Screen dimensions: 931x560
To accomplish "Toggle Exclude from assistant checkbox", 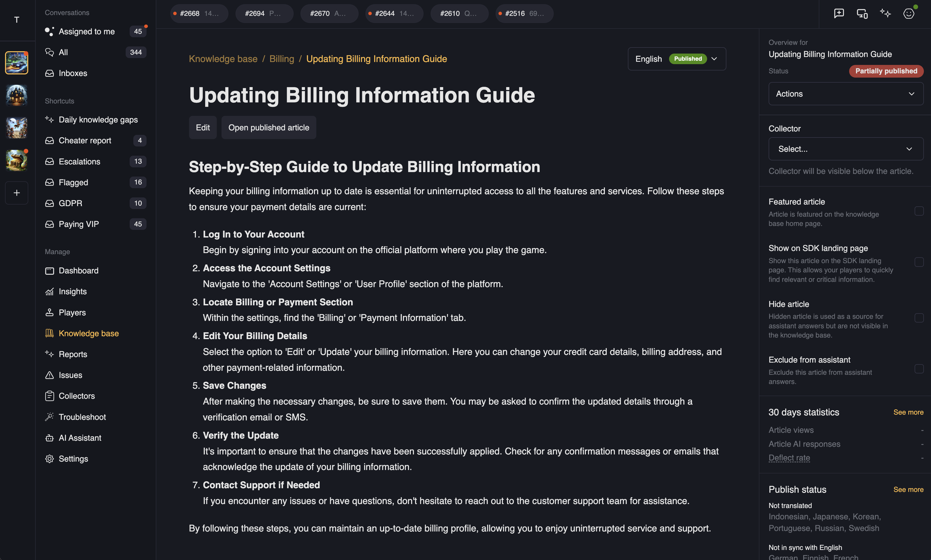I will pos(919,369).
